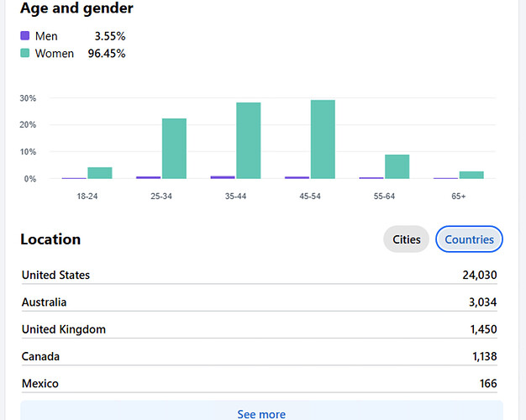Click the 0% y-axis label

[x=30, y=179]
